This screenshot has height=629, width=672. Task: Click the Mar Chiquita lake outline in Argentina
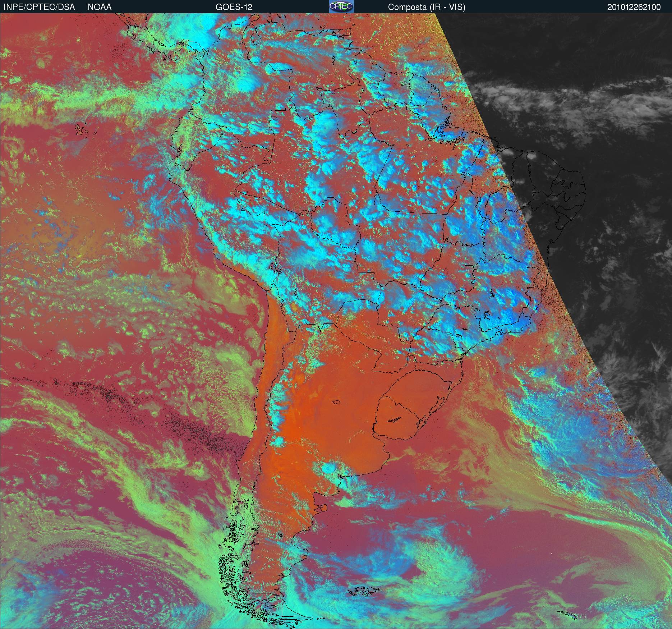[336, 402]
